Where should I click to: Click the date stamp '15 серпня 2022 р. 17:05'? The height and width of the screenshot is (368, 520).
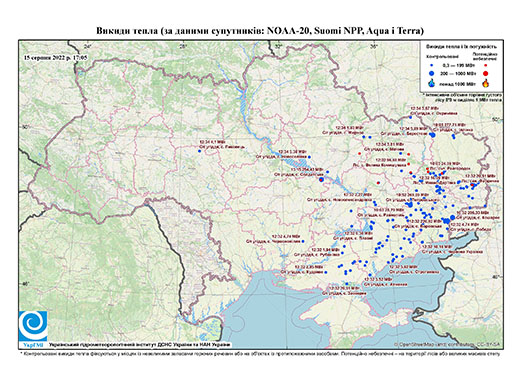point(55,57)
